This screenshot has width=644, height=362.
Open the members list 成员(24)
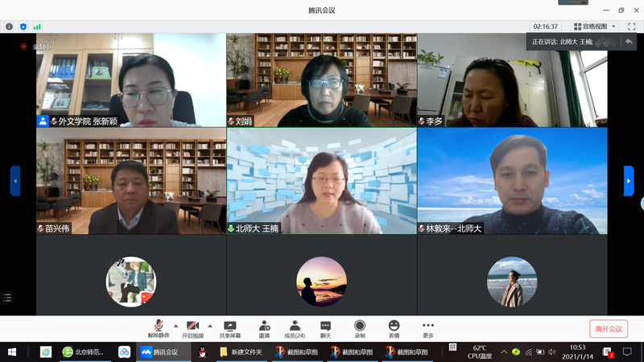click(x=294, y=328)
